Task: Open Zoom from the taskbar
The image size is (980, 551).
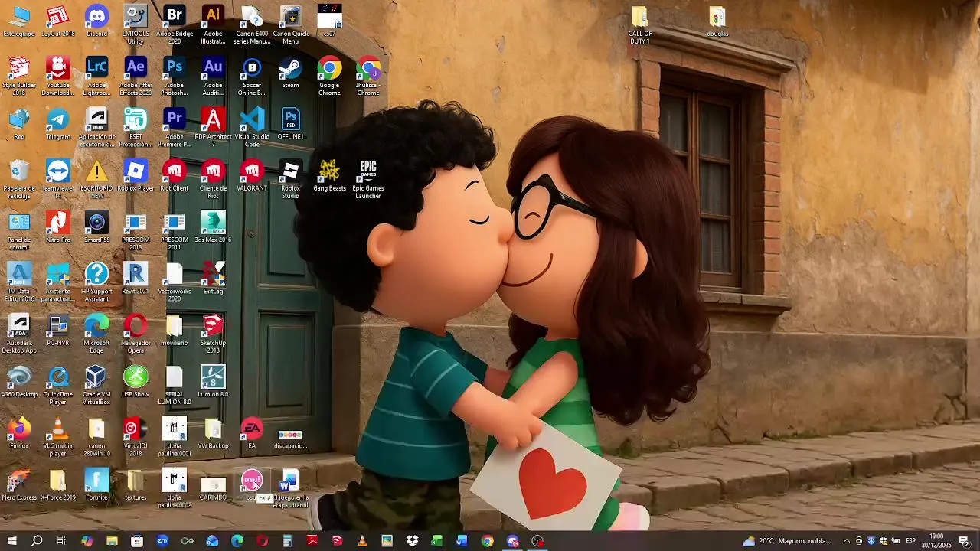Action: click(x=162, y=541)
